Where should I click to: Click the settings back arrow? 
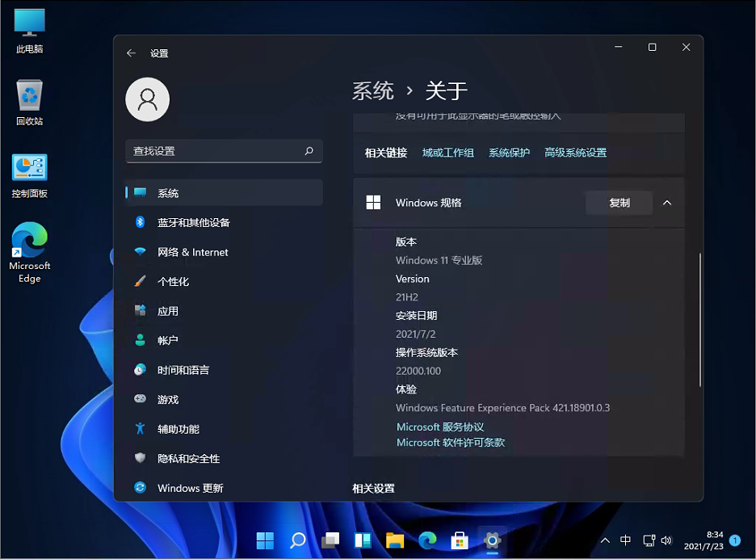point(131,53)
